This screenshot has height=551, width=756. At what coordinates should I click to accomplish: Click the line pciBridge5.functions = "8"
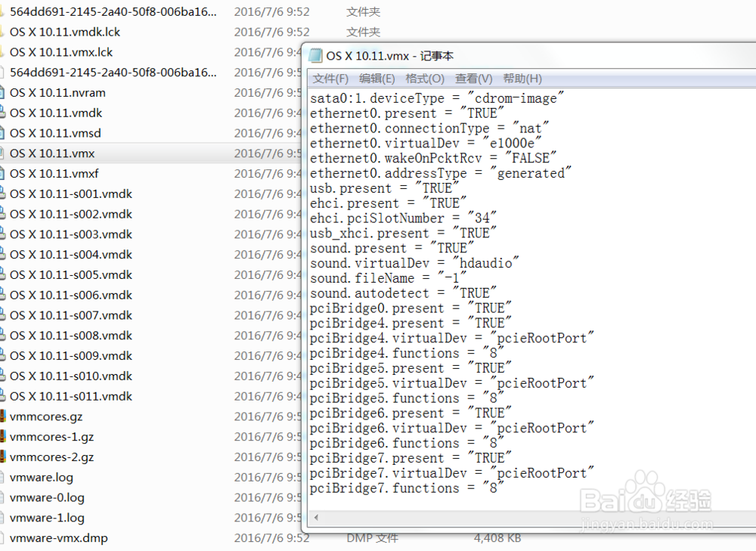coord(407,398)
